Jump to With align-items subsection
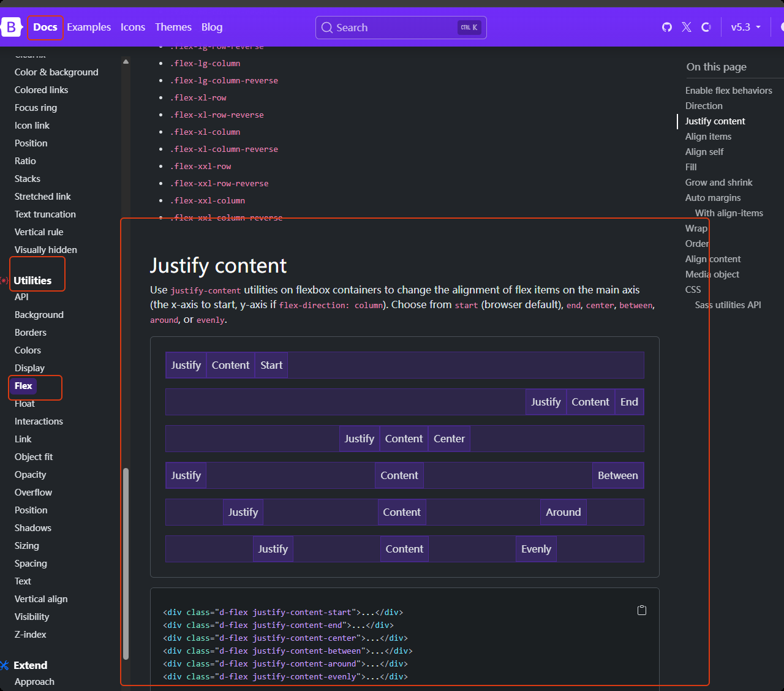The image size is (784, 691). [729, 213]
